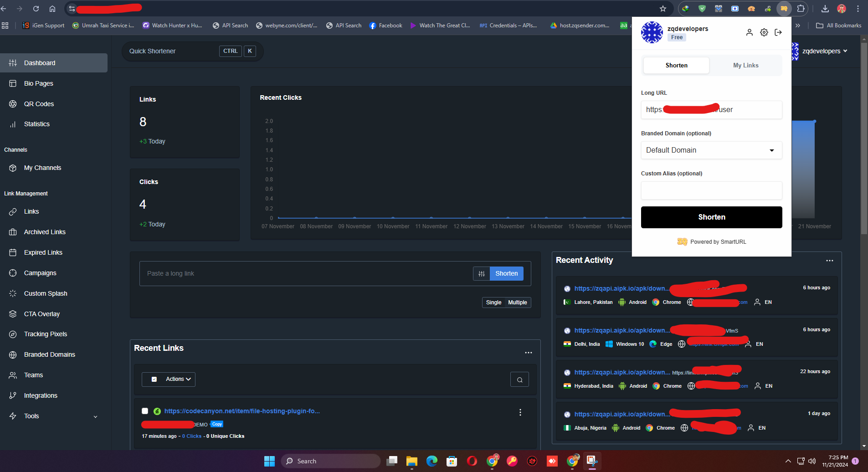Viewport: 868px width, 472px height.
Task: Switch to Multiple link mode
Action: (517, 303)
